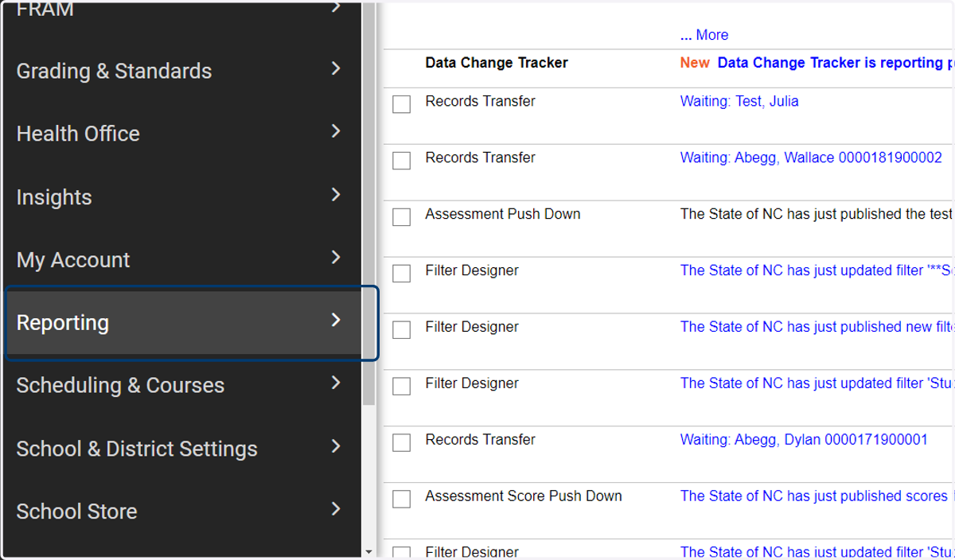This screenshot has width=955, height=560.
Task: Check Records Transfer box for Test, Julia
Action: coord(402,104)
